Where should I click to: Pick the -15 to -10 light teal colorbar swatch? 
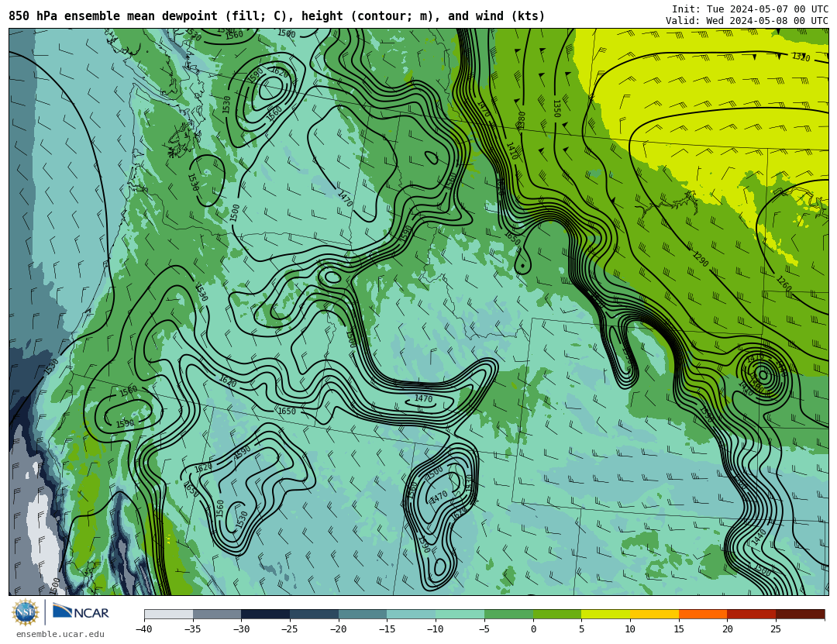point(412,614)
